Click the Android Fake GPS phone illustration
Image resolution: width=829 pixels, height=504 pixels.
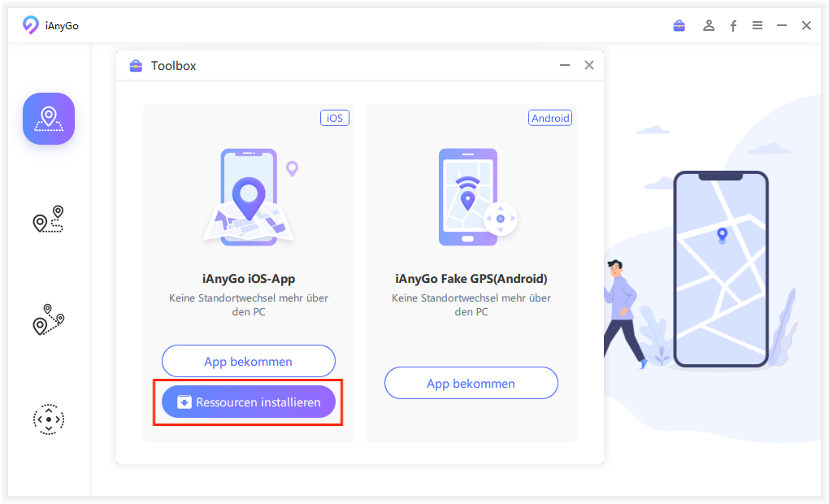point(471,197)
